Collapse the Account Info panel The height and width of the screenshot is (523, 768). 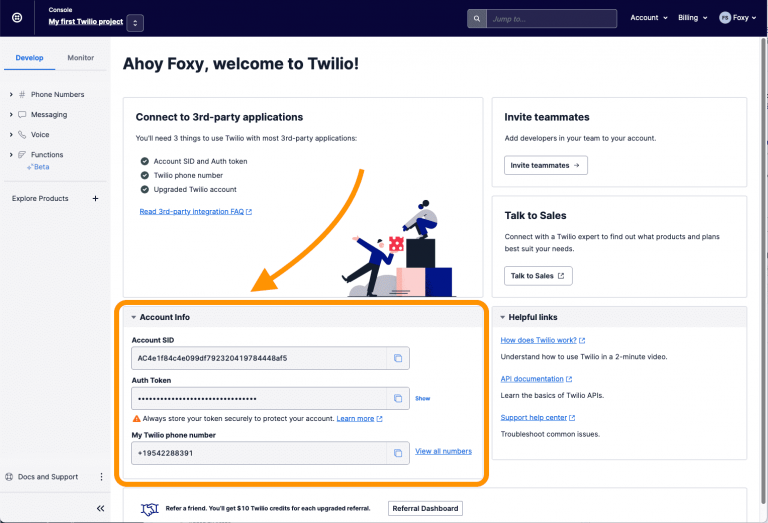(x=133, y=317)
